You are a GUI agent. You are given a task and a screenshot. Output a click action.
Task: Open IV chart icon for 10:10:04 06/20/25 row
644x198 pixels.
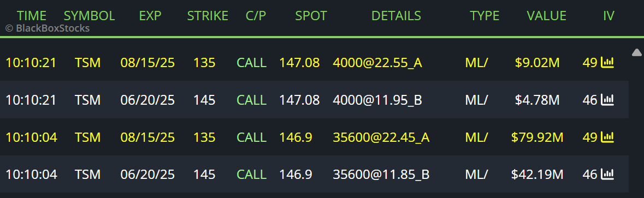click(607, 175)
